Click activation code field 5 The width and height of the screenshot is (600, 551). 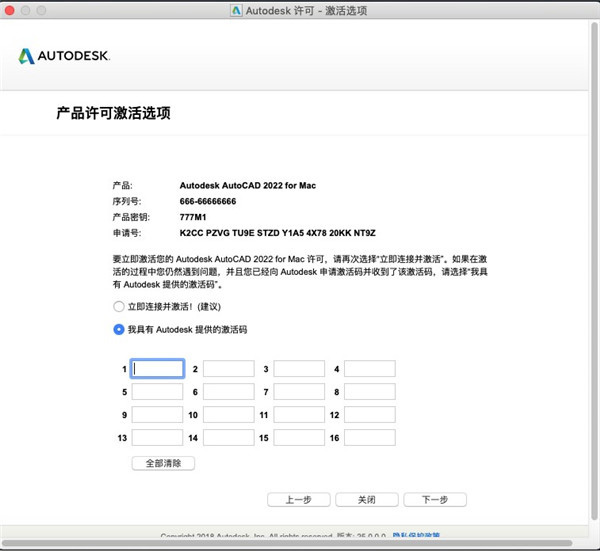coord(158,392)
